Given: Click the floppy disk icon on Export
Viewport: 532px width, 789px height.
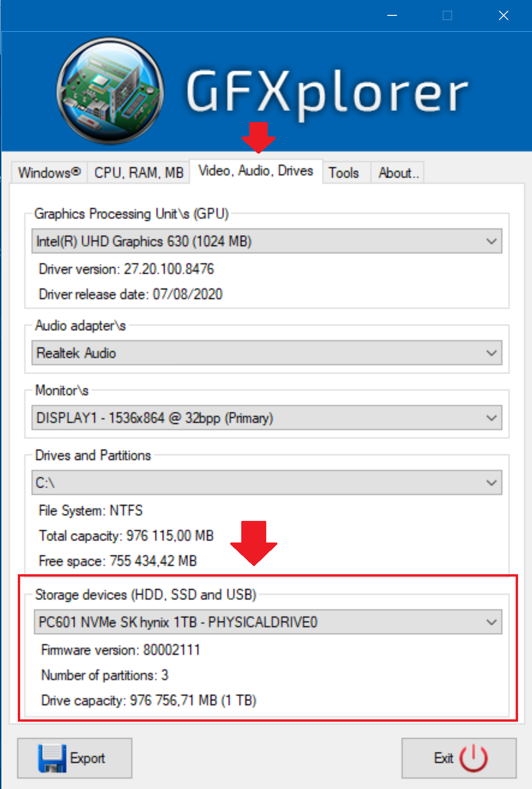Looking at the screenshot, I should tap(52, 758).
